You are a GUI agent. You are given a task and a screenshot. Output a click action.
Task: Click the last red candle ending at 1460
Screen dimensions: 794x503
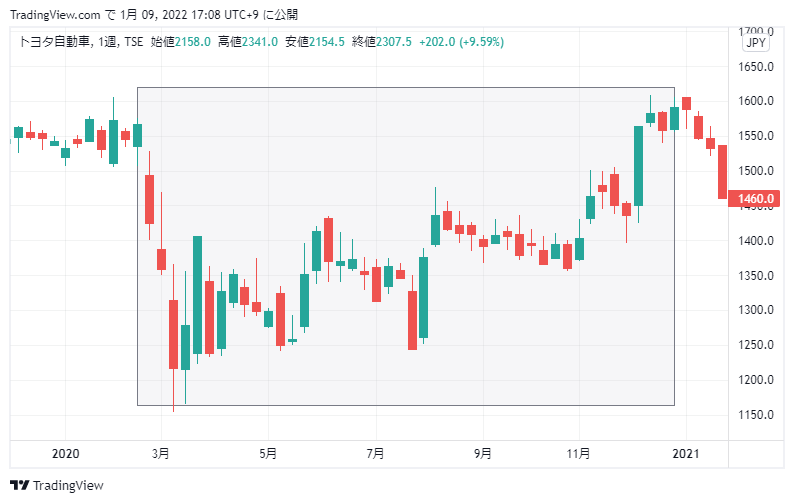[723, 172]
